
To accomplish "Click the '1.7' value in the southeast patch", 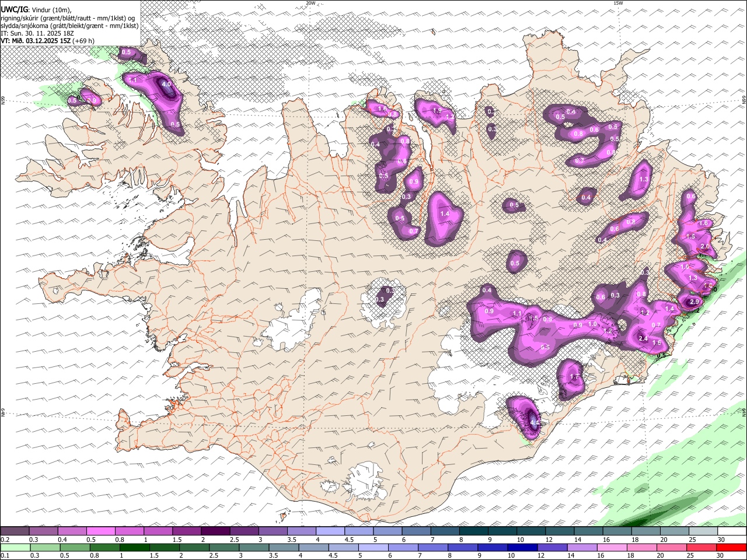I will tap(574, 377).
